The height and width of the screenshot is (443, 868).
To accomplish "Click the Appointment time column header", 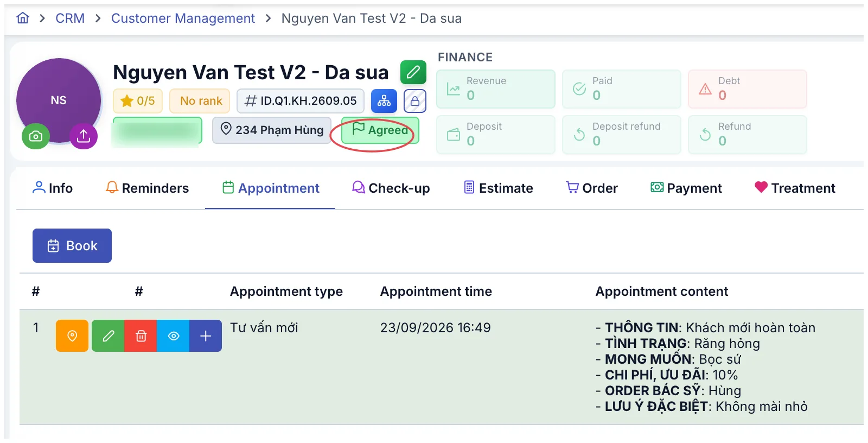I will [436, 292].
